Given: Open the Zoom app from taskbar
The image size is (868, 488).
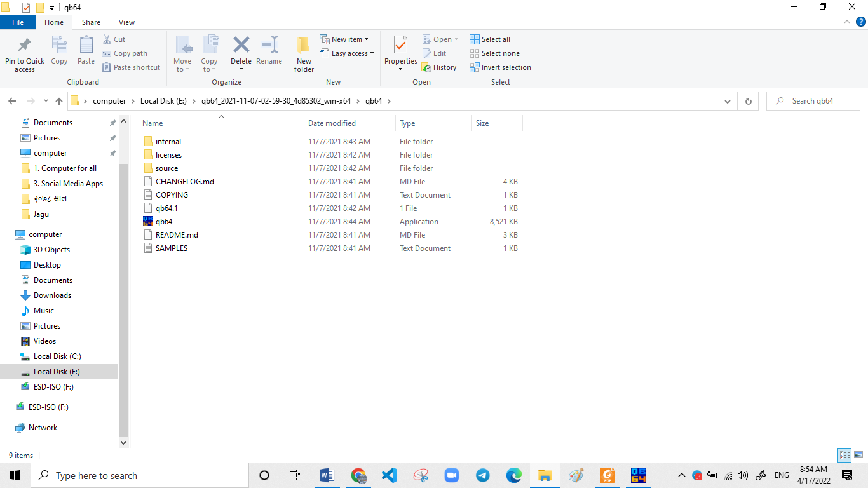Looking at the screenshot, I should tap(452, 475).
